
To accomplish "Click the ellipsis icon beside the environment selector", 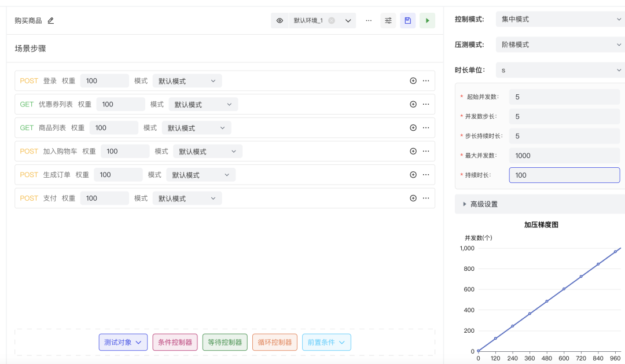I will pos(369,20).
